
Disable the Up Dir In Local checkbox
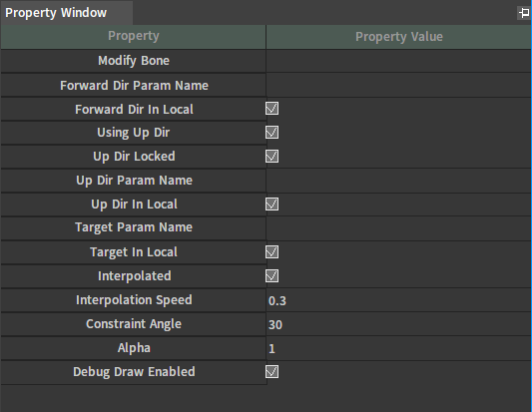click(x=272, y=205)
